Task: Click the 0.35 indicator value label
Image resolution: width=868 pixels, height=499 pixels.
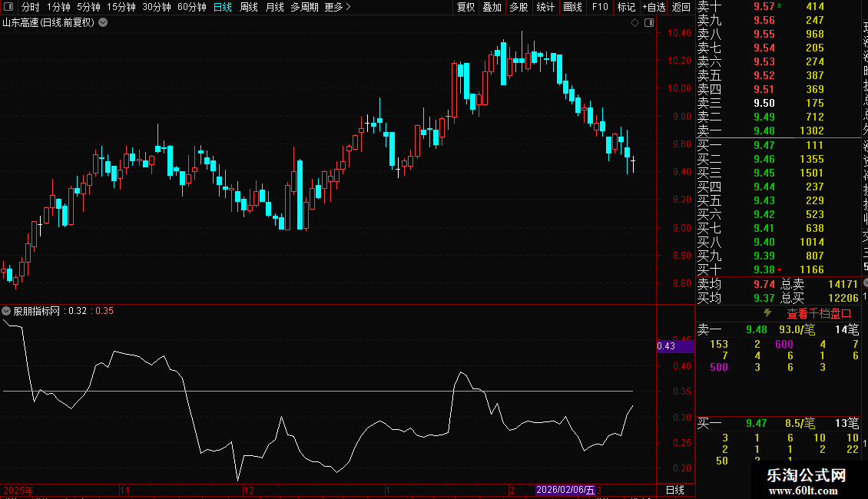Action: [104, 311]
